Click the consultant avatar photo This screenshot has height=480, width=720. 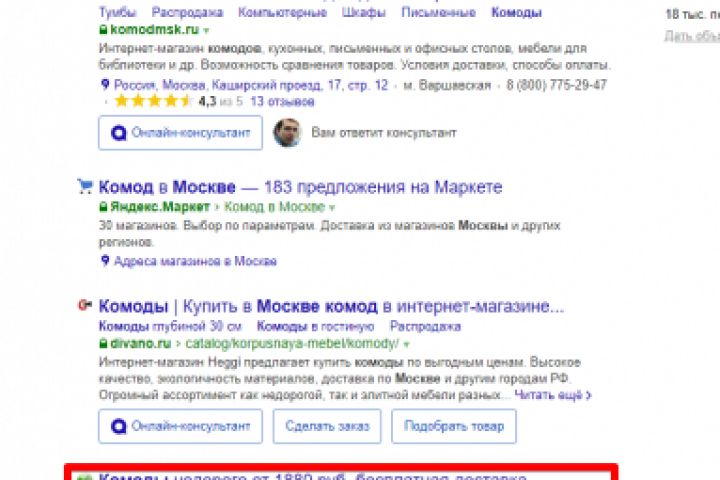(x=287, y=132)
